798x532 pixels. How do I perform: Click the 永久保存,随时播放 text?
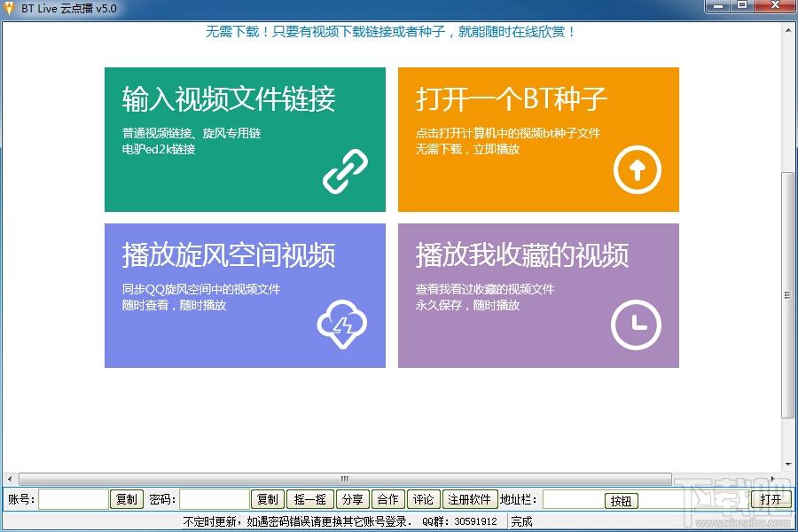tap(467, 305)
